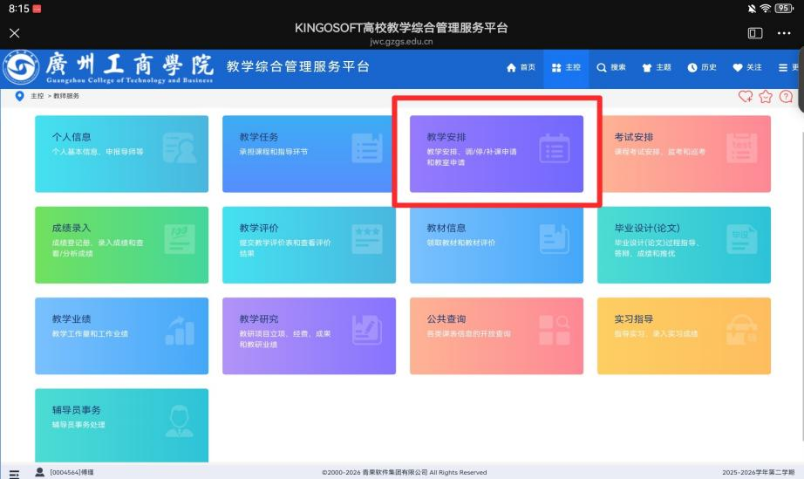Expand the 更多 hamburger menu at right
The image size is (805, 479).
click(782, 67)
